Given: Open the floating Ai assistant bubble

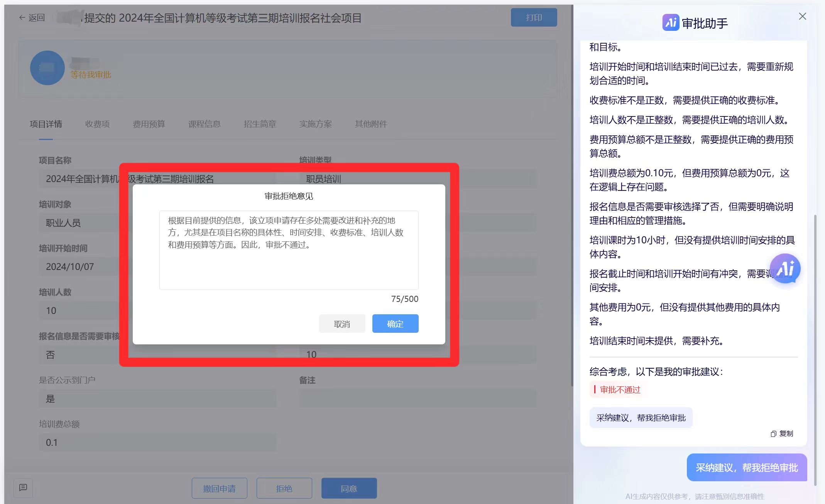Looking at the screenshot, I should tap(785, 268).
